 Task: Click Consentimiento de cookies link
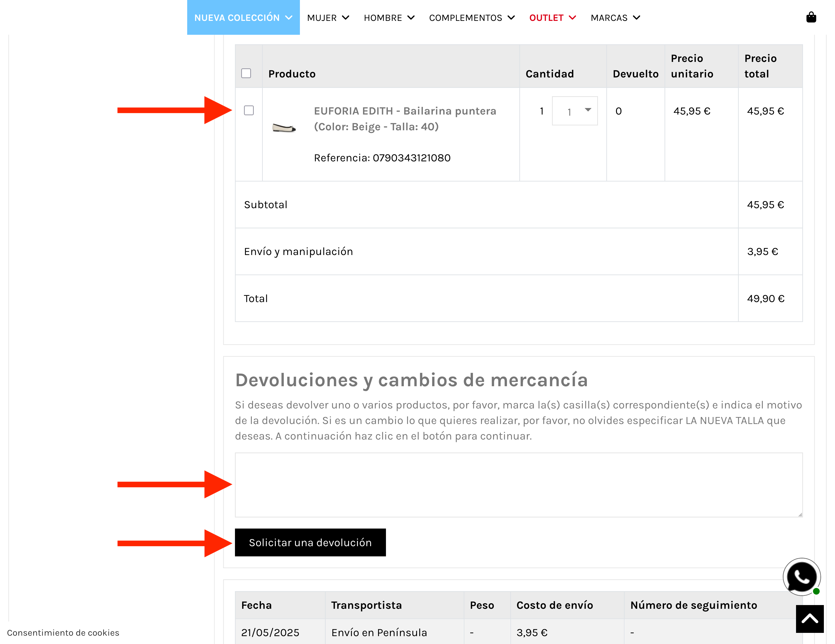click(63, 633)
